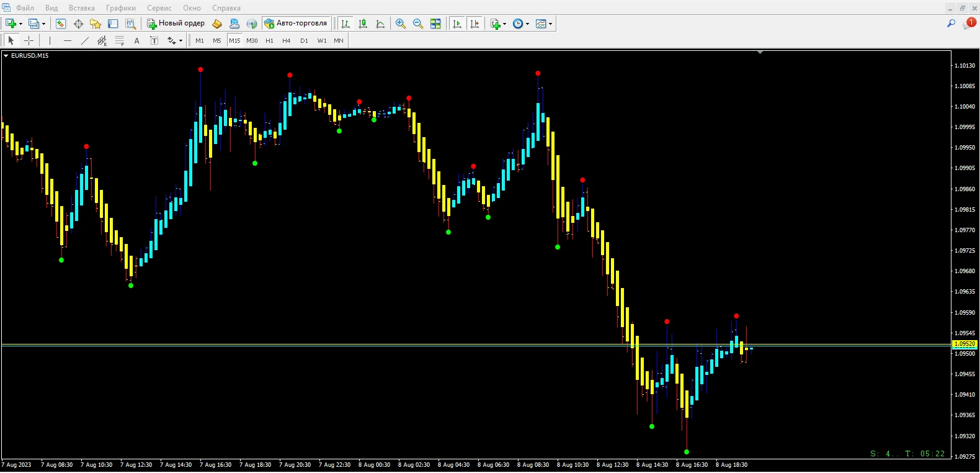The width and height of the screenshot is (980, 473).
Task: Open the Графики menu
Action: tap(121, 8)
